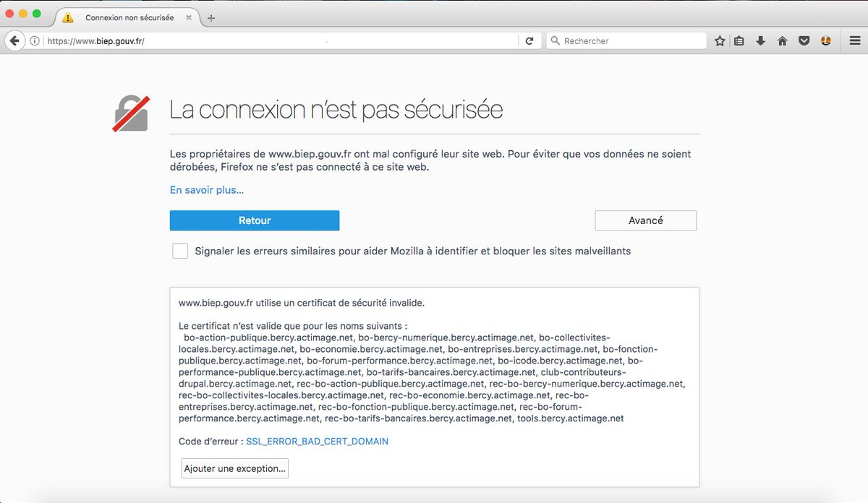Open a new tab with plus button
This screenshot has width=868, height=503.
[x=211, y=18]
